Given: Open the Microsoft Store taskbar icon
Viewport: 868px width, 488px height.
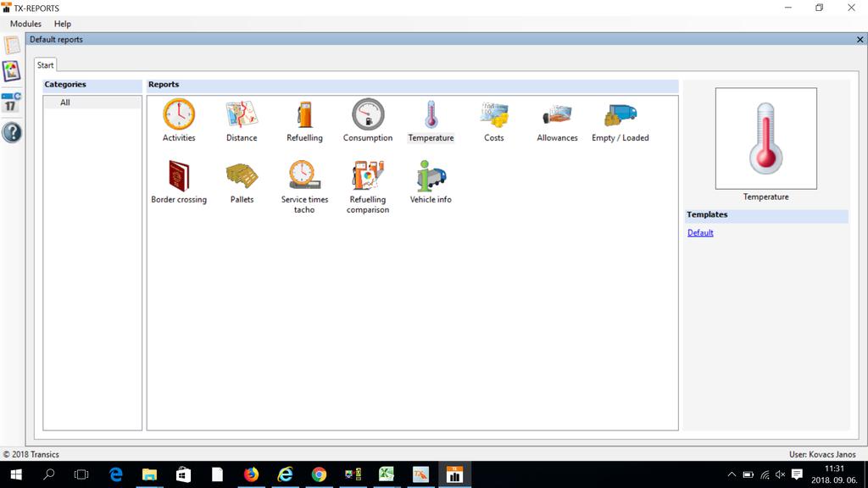Looking at the screenshot, I should click(x=183, y=474).
